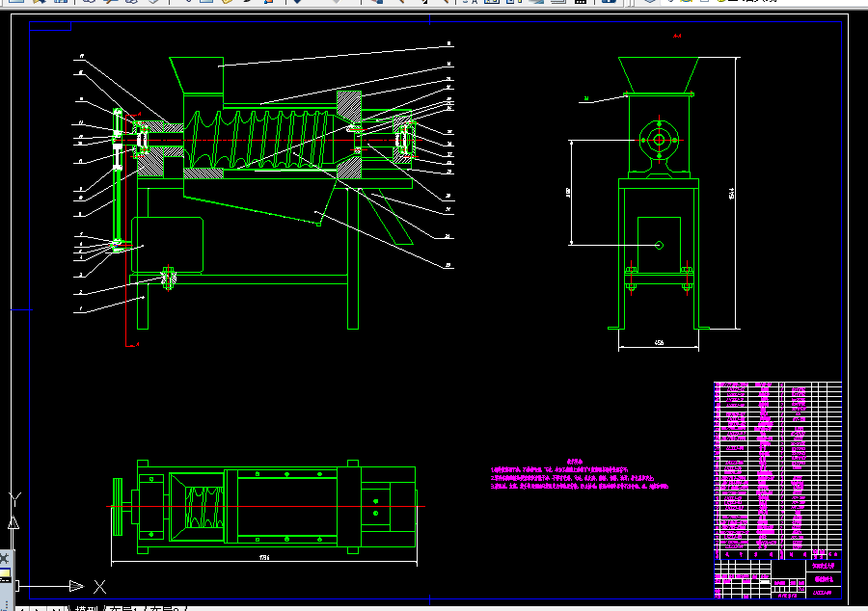Select the red A-A section view label
This screenshot has height=611, width=868.
pos(677,36)
